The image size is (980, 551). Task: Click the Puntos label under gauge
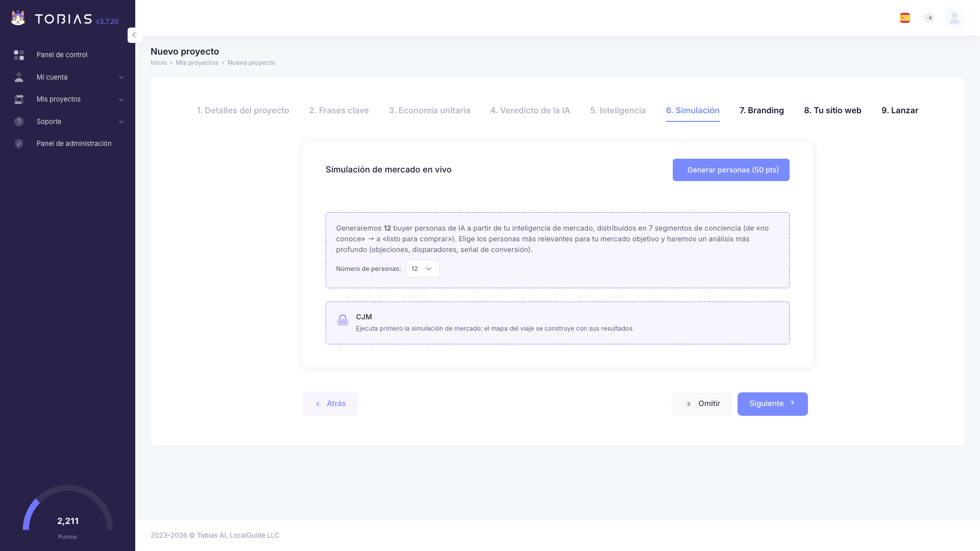pyautogui.click(x=67, y=537)
